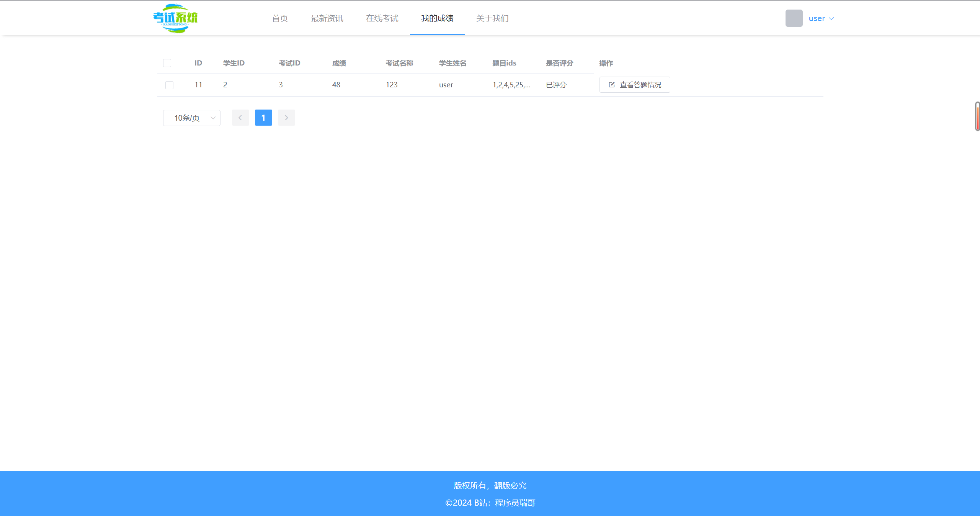Click the exam name cell 123
The width and height of the screenshot is (980, 516).
392,85
